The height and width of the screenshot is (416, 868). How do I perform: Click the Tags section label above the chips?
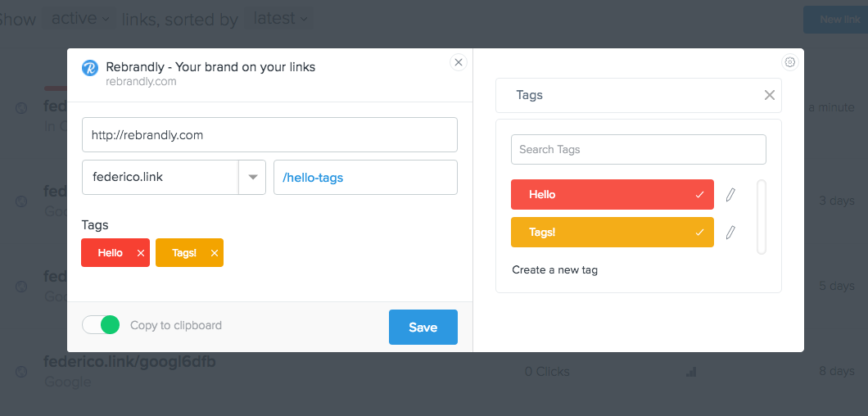tap(95, 225)
